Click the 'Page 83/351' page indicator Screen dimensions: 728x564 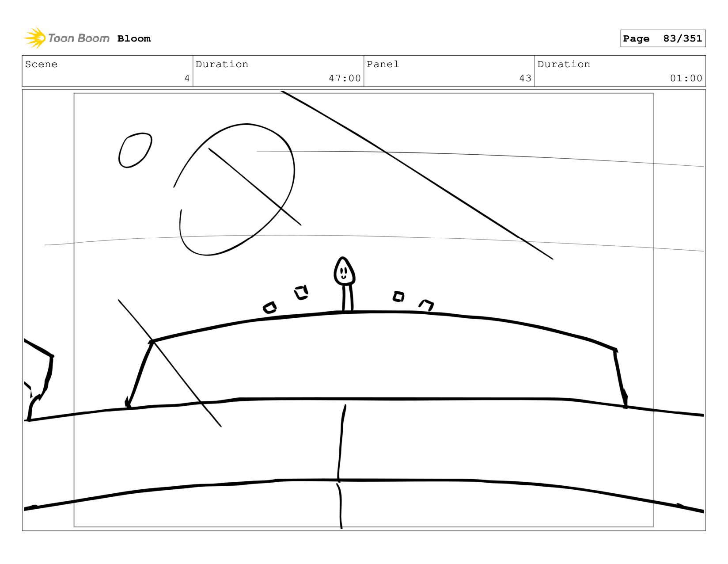click(x=663, y=38)
